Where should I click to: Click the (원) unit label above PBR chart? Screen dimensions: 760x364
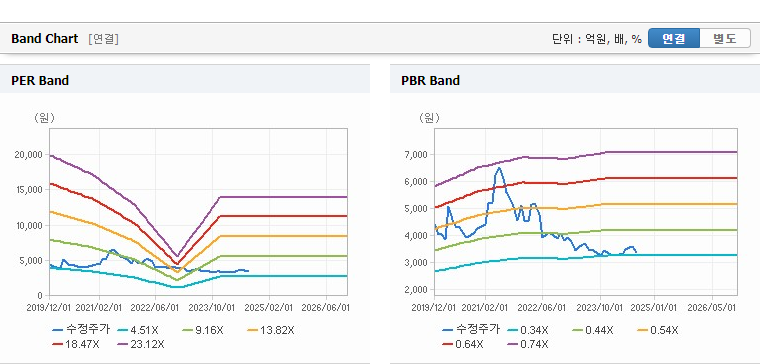point(429,118)
